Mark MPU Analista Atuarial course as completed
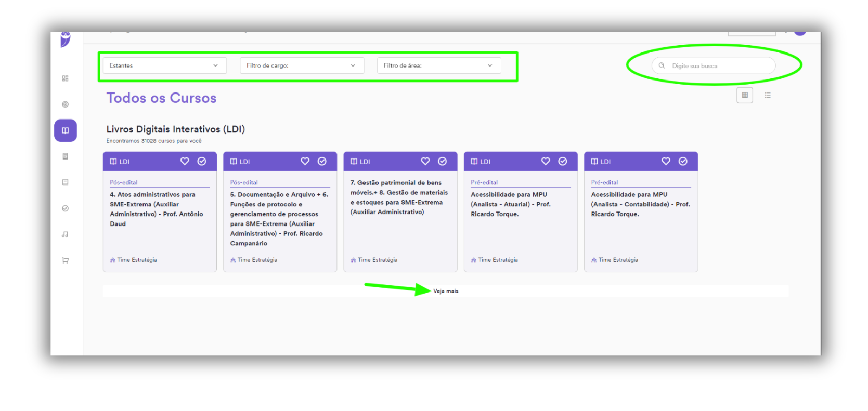This screenshot has width=868, height=411. click(563, 162)
